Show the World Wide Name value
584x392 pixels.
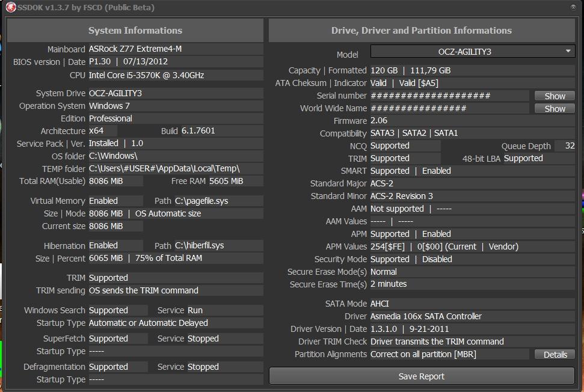555,109
